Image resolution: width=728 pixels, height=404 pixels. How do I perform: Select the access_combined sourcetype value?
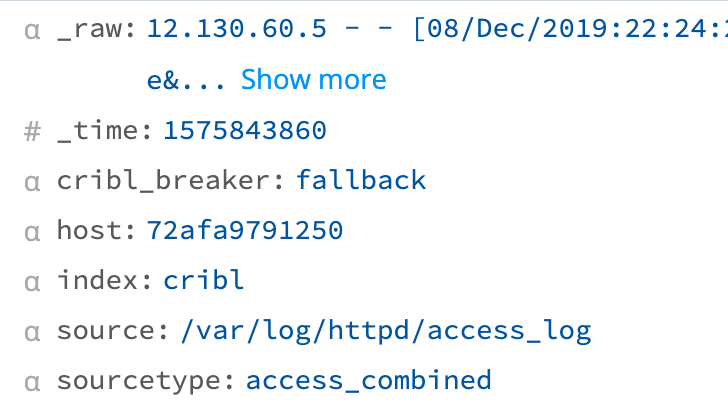[368, 380]
